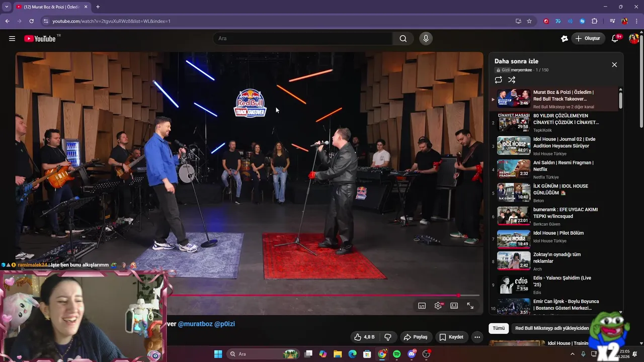Dislike the video with thumbs-down

(x=388, y=337)
